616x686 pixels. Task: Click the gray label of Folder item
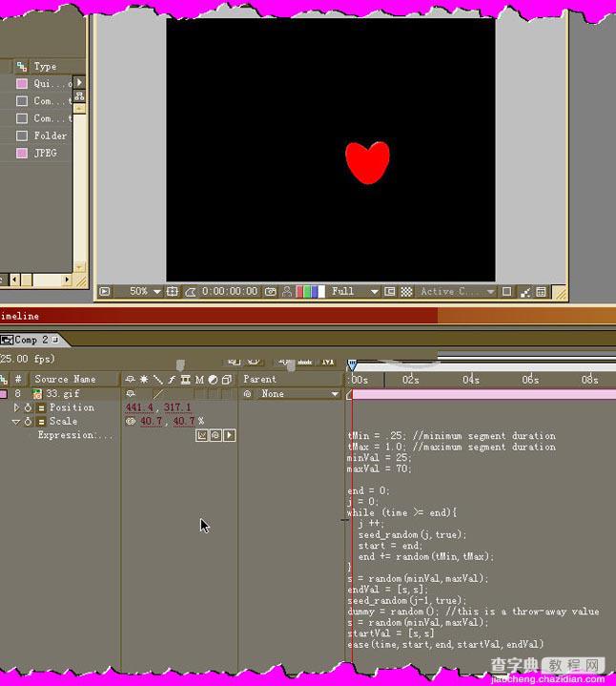22,135
